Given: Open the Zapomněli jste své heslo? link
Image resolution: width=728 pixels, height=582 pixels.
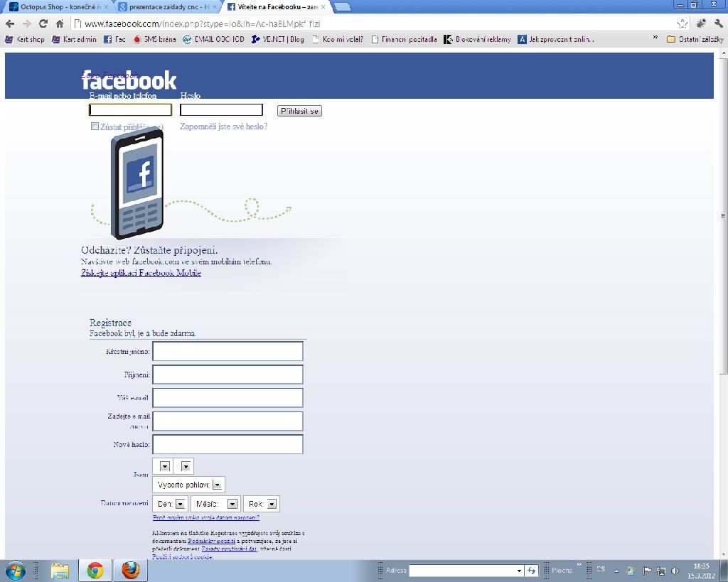Looking at the screenshot, I should pyautogui.click(x=223, y=126).
